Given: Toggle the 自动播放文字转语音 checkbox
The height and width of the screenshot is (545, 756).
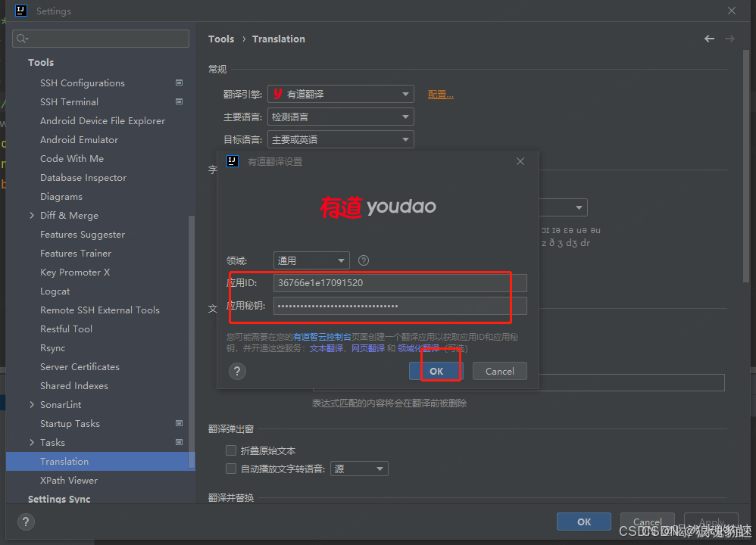Looking at the screenshot, I should (x=231, y=469).
